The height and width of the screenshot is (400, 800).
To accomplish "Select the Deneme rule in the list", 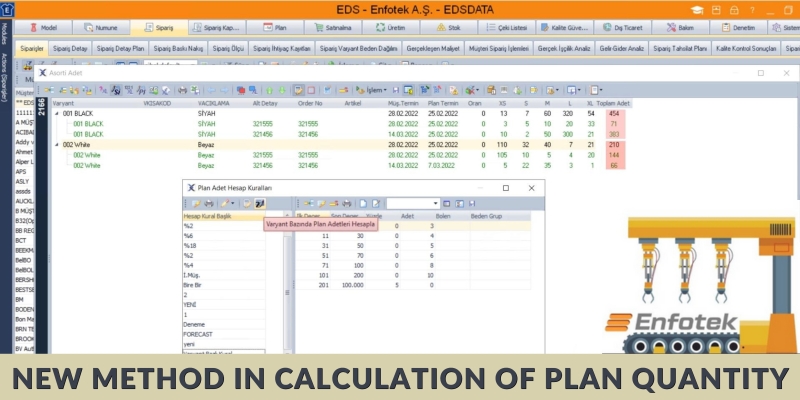I will coord(224,324).
